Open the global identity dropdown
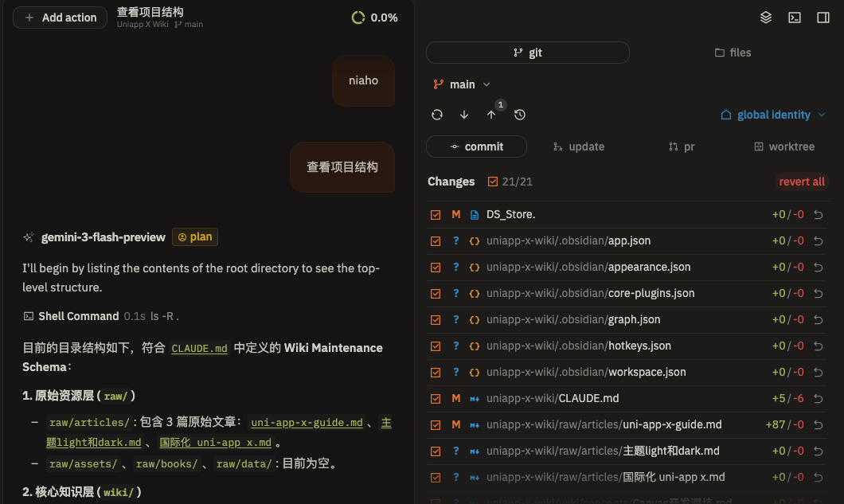844x504 pixels. coord(773,115)
